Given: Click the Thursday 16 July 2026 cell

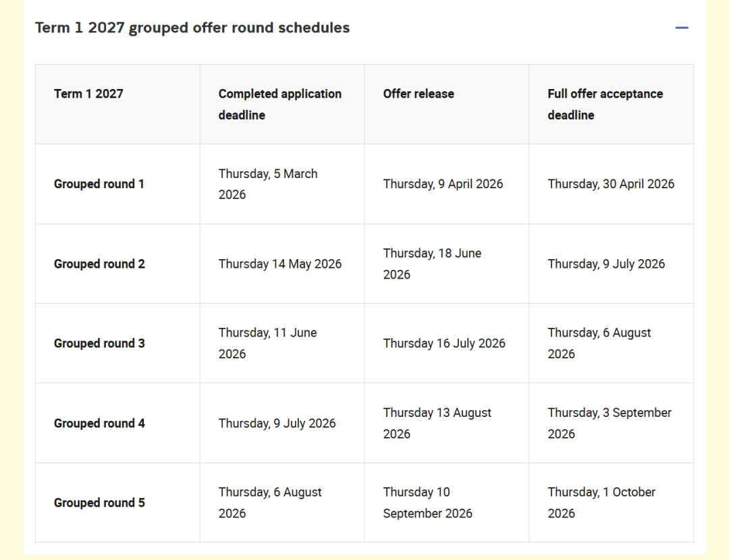Looking at the screenshot, I should (444, 343).
